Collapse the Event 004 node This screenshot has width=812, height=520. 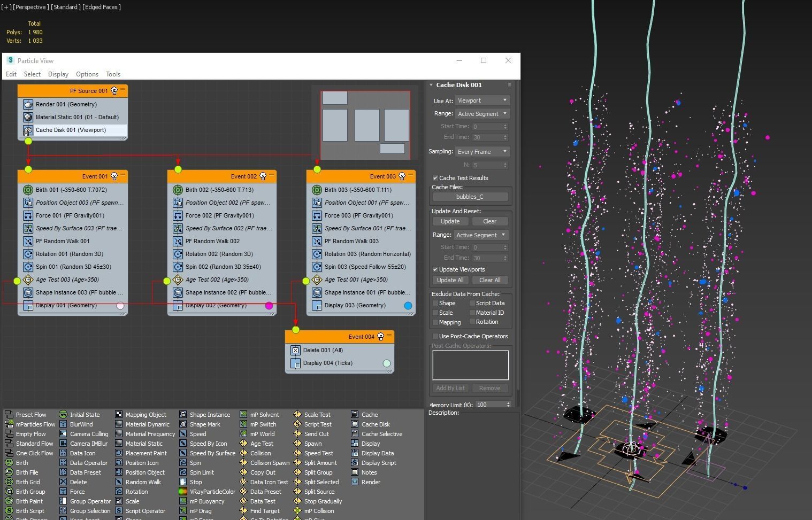point(389,335)
